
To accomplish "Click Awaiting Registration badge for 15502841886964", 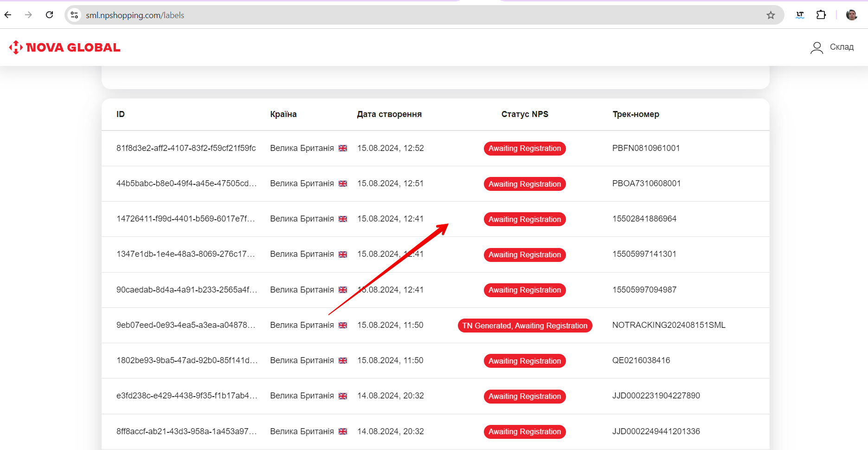I will [x=525, y=219].
